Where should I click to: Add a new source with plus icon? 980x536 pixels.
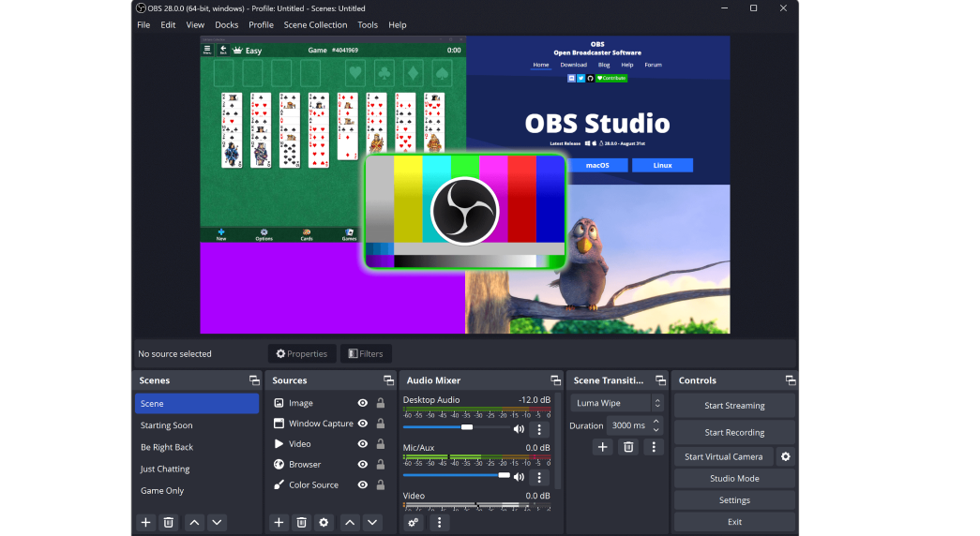pos(279,522)
